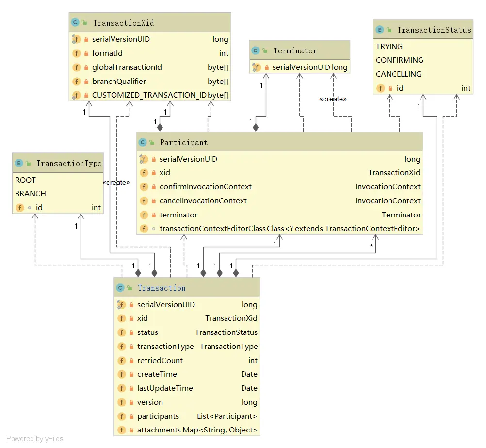Click the lock icon beside transactionType field
Image resolution: width=486 pixels, height=448 pixels.
pyautogui.click(x=131, y=347)
